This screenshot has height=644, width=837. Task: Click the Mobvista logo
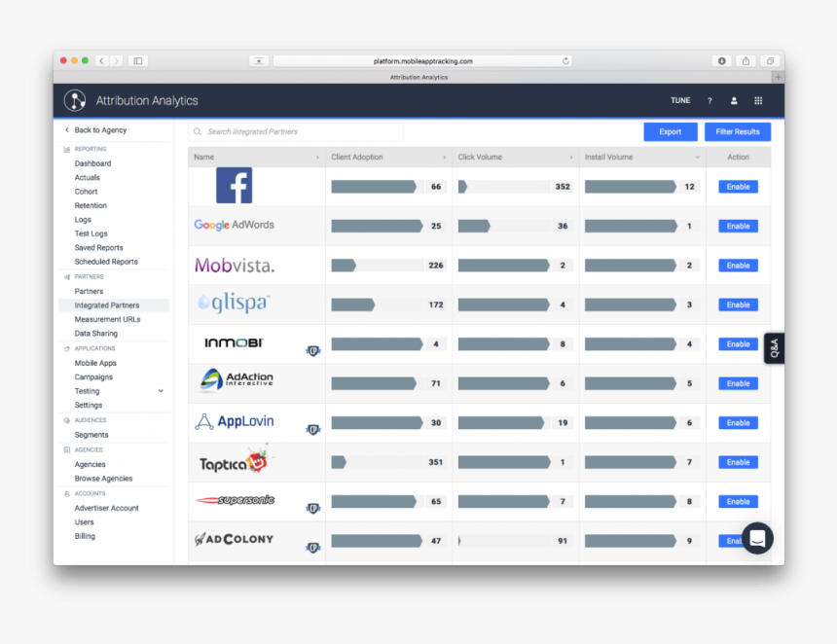[x=235, y=265]
